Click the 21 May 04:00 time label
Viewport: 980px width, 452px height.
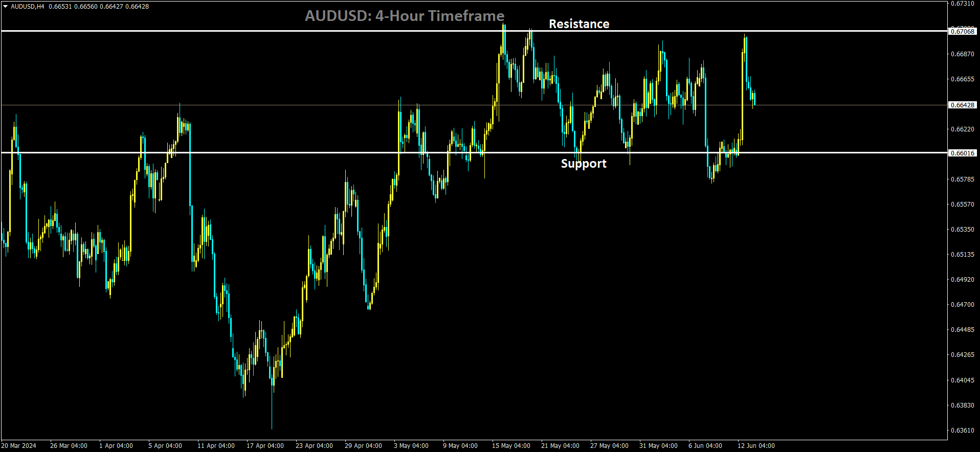560,446
